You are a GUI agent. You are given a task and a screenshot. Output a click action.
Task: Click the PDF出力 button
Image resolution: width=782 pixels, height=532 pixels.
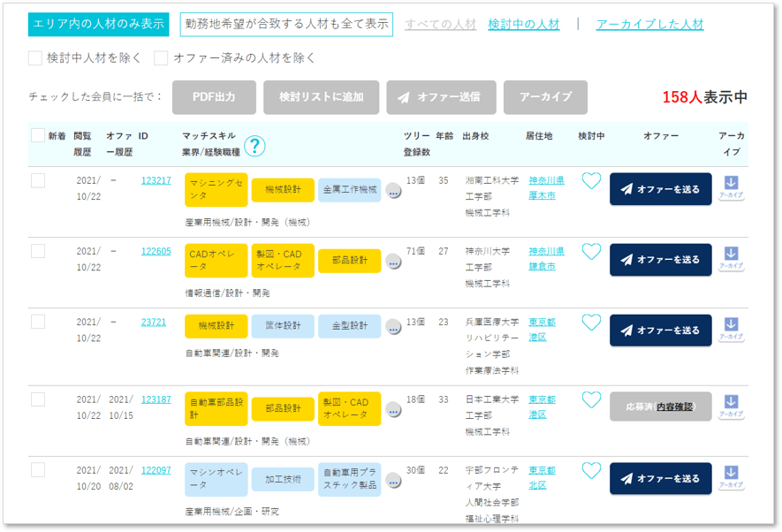pos(214,97)
